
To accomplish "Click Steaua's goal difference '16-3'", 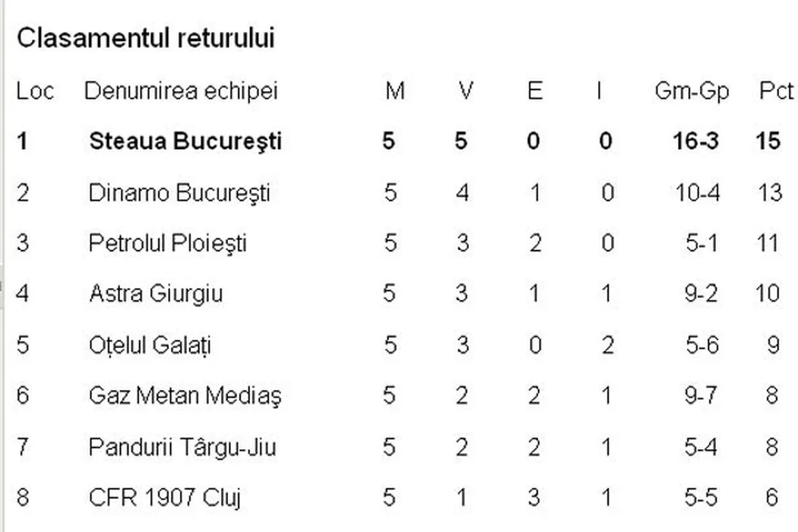I will click(x=696, y=141).
